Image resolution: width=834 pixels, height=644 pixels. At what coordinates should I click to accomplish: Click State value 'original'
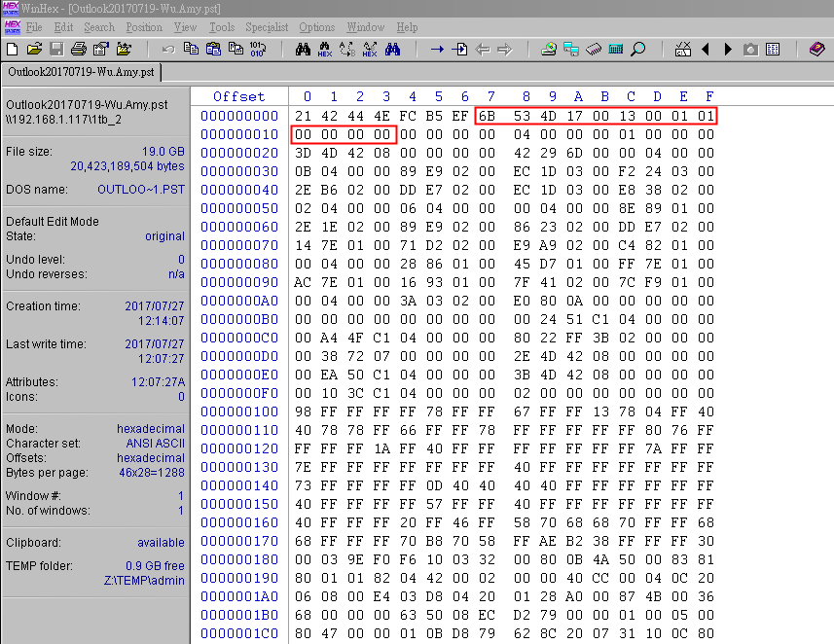tap(164, 236)
